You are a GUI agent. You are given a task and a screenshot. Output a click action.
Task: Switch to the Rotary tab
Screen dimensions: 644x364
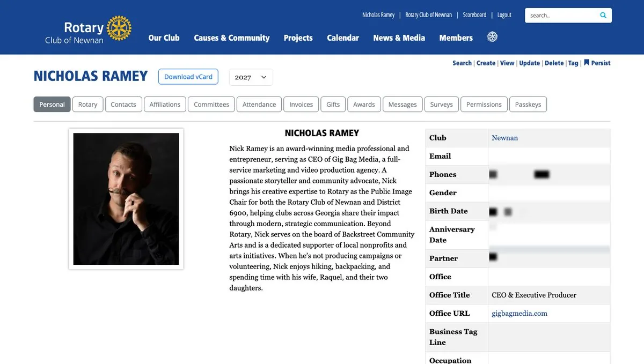pos(87,104)
